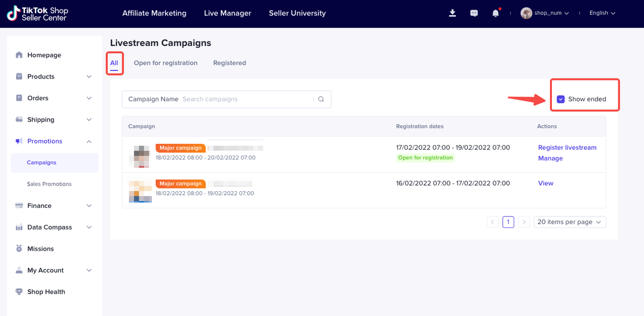
Task: Open the English language dropdown
Action: [602, 13]
